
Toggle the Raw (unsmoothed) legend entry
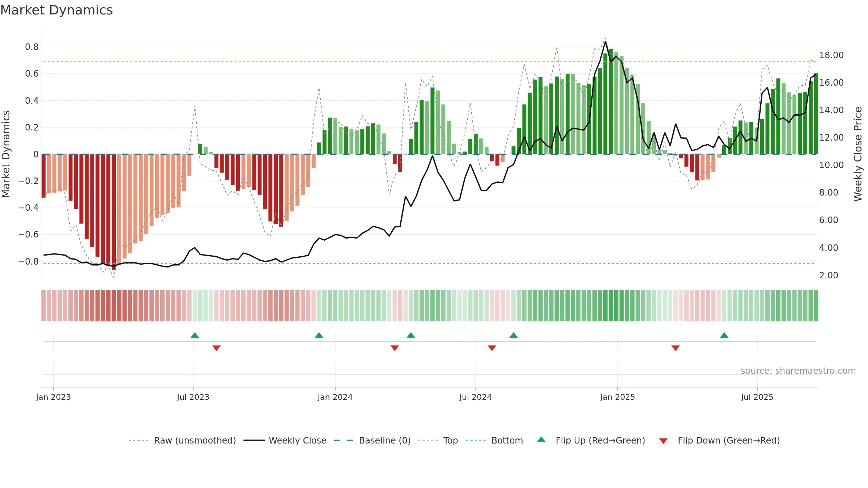click(x=182, y=440)
